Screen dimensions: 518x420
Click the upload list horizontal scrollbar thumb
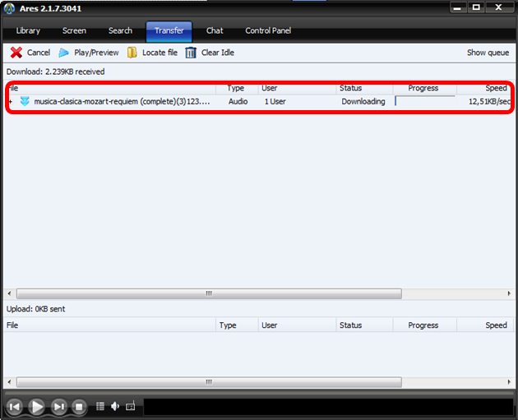pos(209,382)
